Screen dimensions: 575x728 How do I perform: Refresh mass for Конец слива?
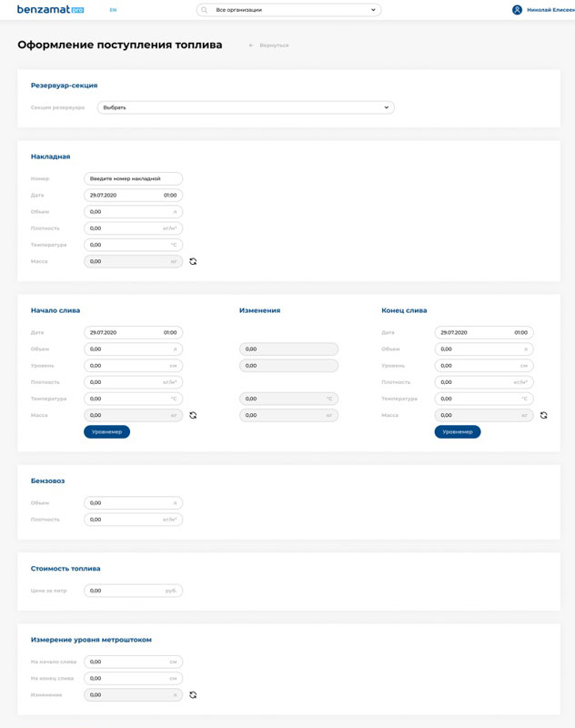pos(543,415)
